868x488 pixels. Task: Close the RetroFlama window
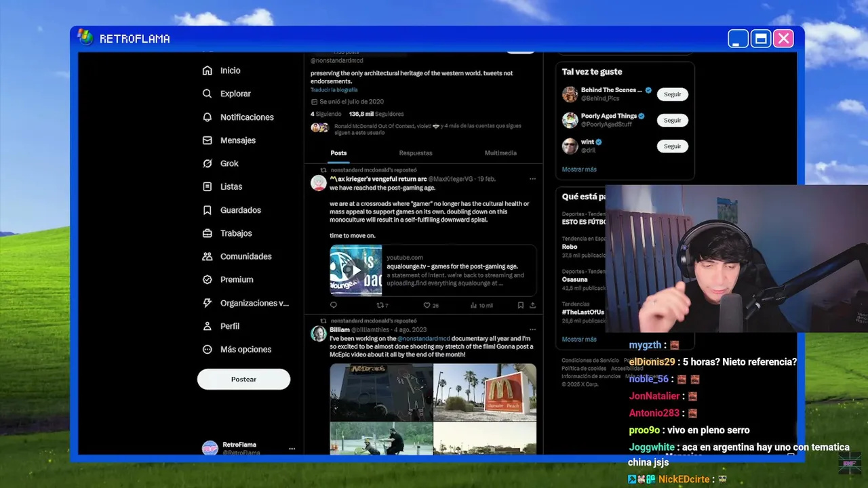point(783,39)
